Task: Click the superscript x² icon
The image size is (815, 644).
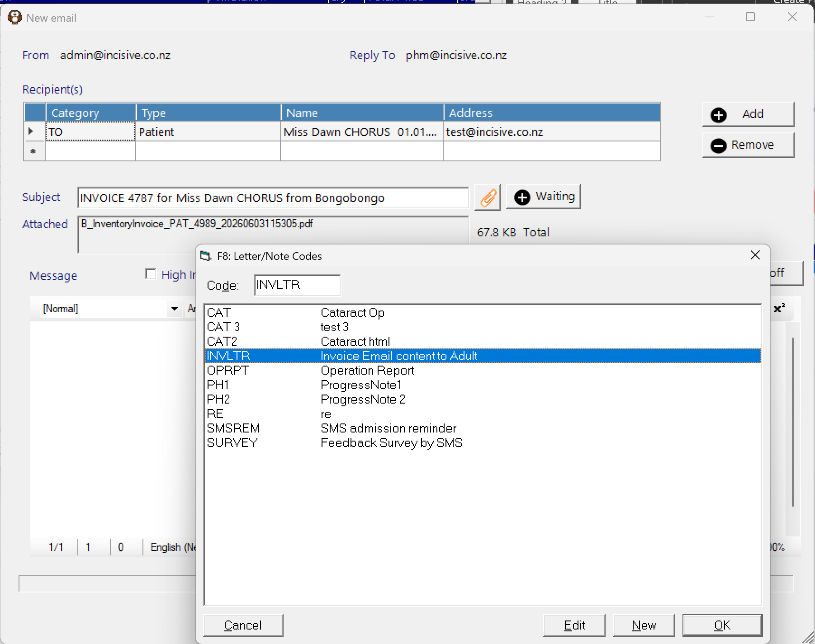Action: click(x=779, y=309)
